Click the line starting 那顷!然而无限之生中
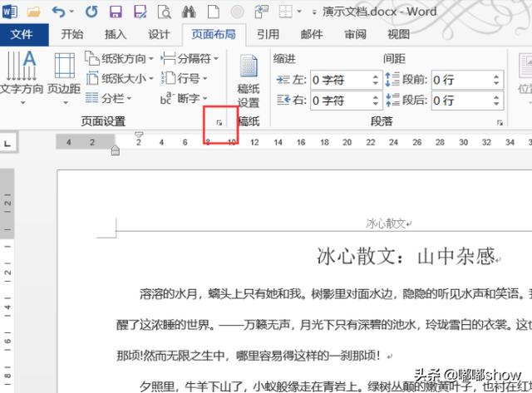The width and height of the screenshot is (532, 393). [249, 356]
